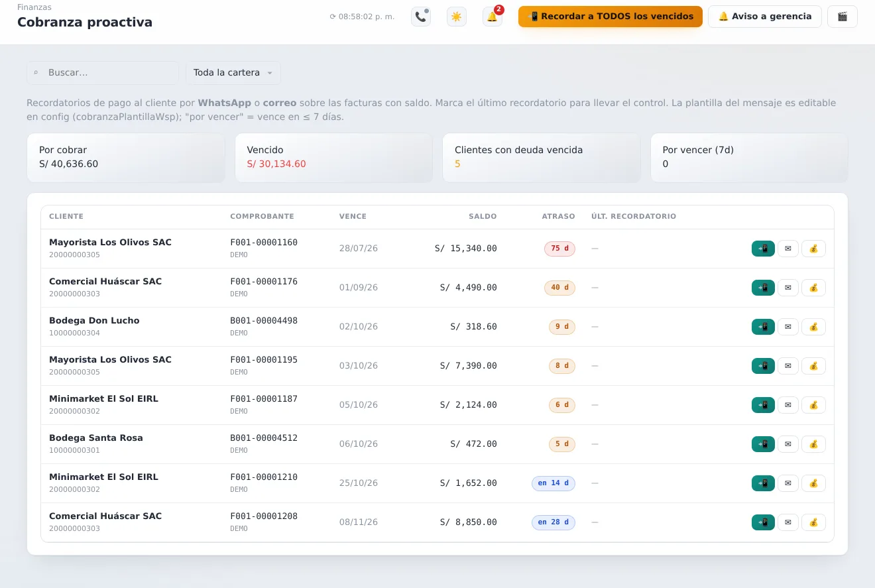Click the balance S/ 8,850.00

[468, 522]
